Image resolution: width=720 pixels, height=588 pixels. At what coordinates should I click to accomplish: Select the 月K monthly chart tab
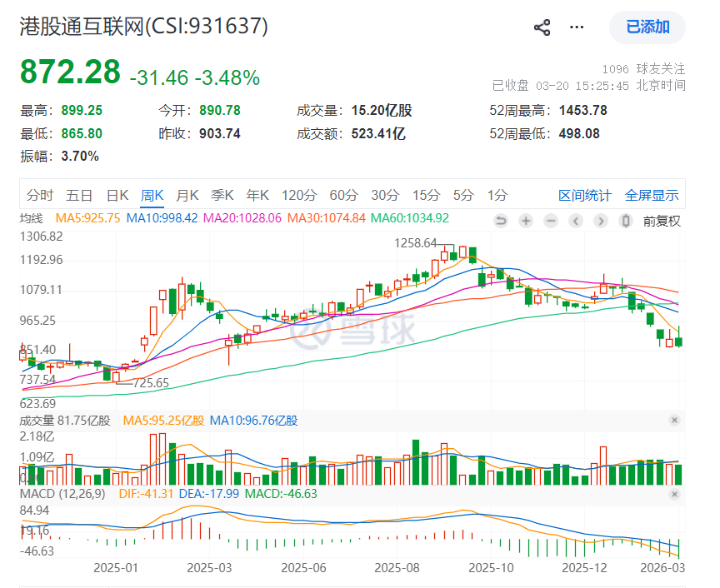187,194
